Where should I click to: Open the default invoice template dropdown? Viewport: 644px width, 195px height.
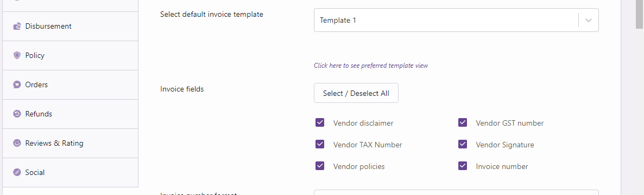(456, 20)
